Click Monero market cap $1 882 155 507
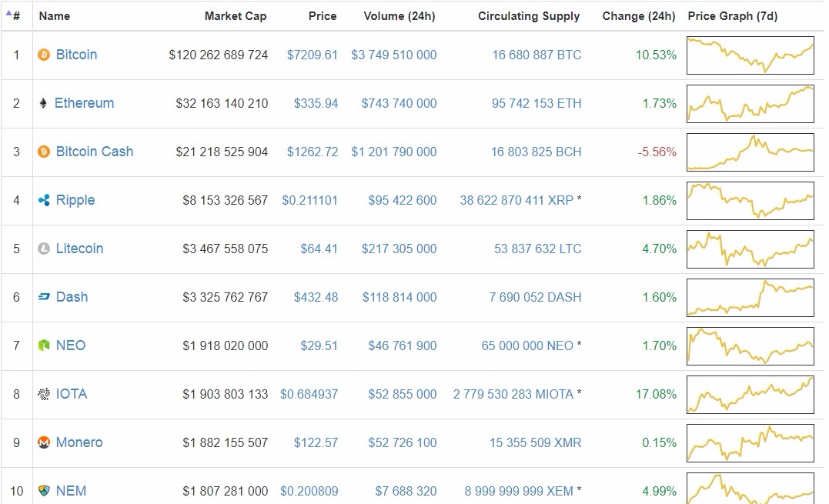This screenshot has height=504, width=829. [226, 442]
